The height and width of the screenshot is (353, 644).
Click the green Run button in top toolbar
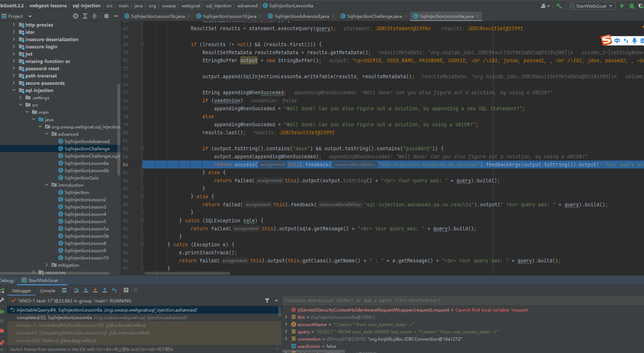tap(622, 6)
